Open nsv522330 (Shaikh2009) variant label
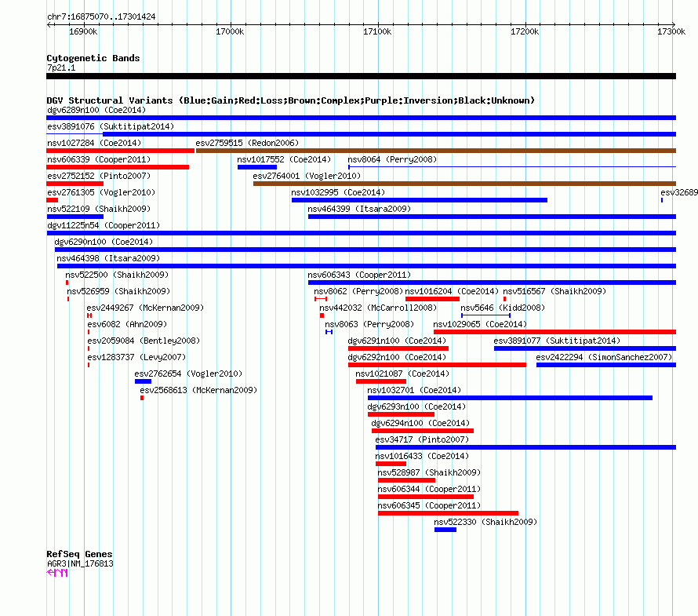698x616 pixels. point(485,522)
